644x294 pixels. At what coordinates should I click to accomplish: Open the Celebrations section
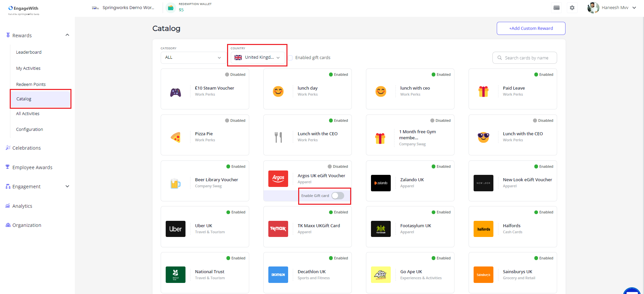pos(26,148)
